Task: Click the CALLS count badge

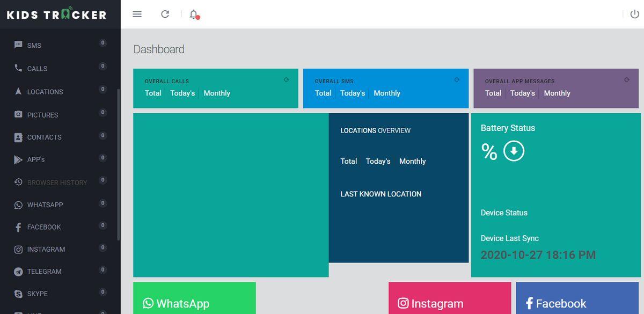Action: tap(103, 66)
